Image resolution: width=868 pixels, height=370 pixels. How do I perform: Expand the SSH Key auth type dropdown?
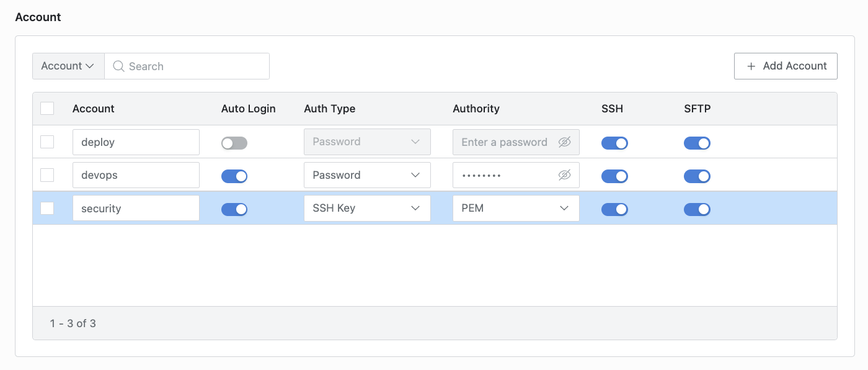tap(367, 209)
